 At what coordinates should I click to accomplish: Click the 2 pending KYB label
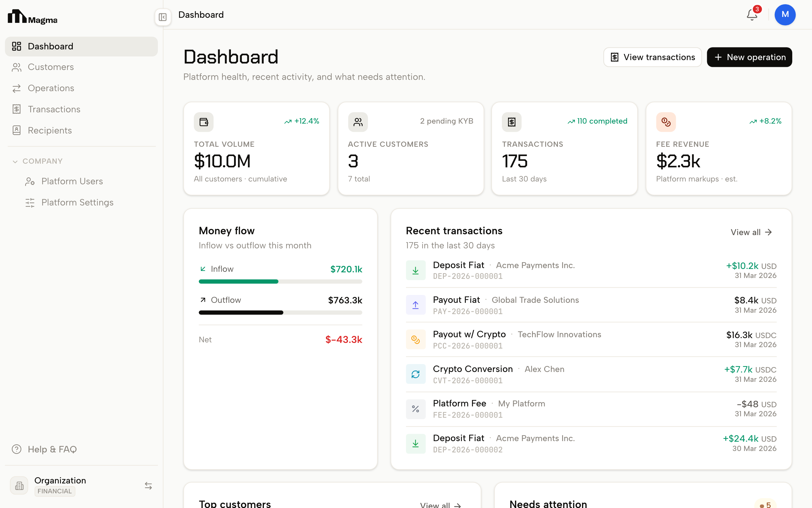coord(447,121)
